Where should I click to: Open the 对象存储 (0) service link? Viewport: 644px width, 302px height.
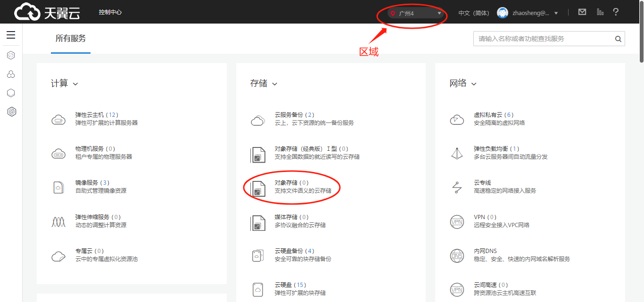[x=292, y=182]
